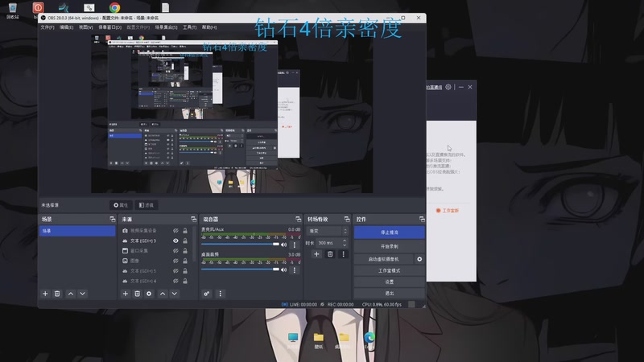Open the Edit menu
This screenshot has height=362, width=644.
click(x=66, y=27)
